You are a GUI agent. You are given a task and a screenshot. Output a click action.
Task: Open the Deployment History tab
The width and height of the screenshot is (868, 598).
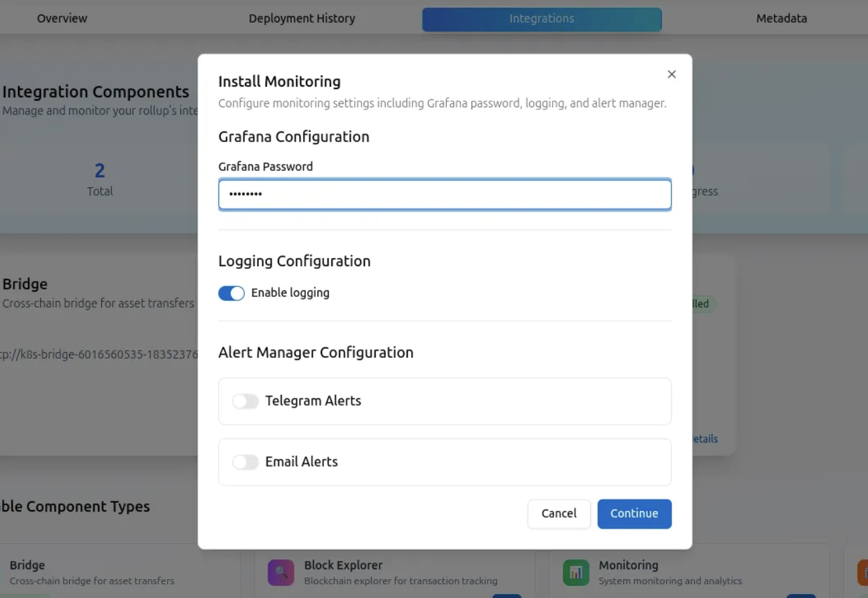[x=302, y=19]
